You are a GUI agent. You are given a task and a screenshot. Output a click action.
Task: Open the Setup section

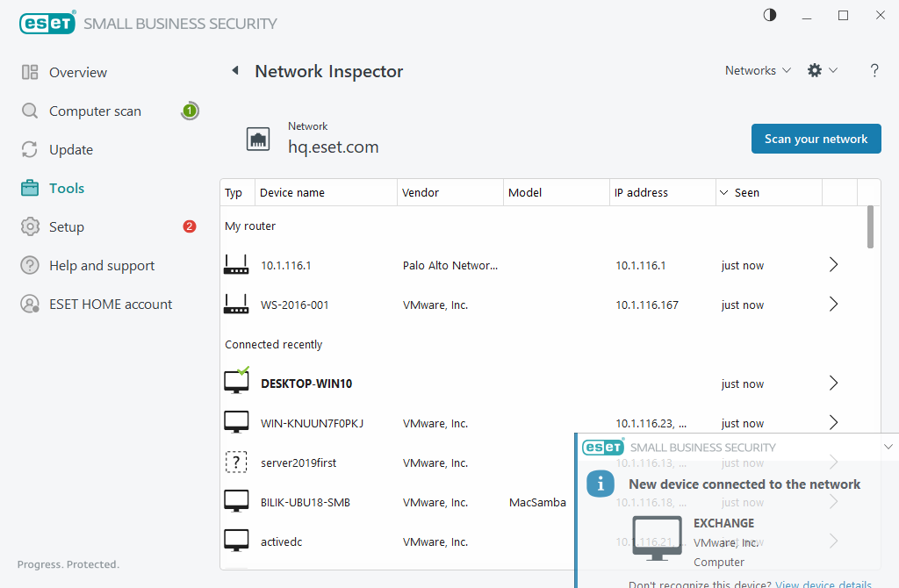(x=67, y=227)
